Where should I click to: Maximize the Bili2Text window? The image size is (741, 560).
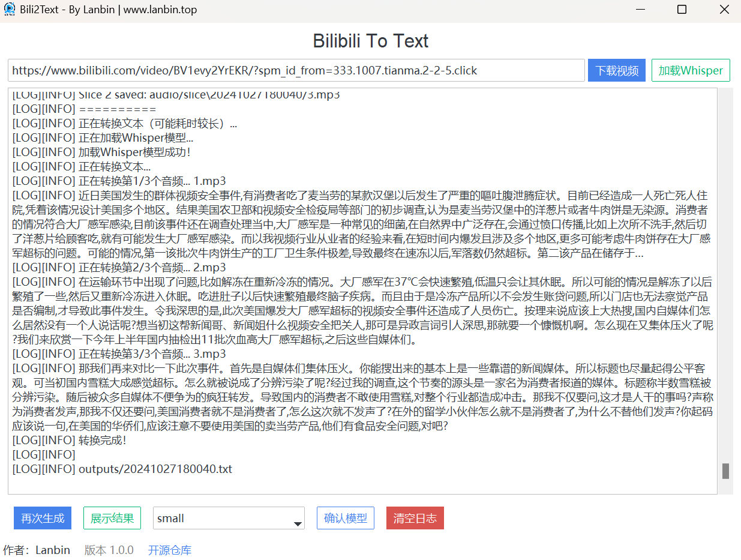[682, 10]
